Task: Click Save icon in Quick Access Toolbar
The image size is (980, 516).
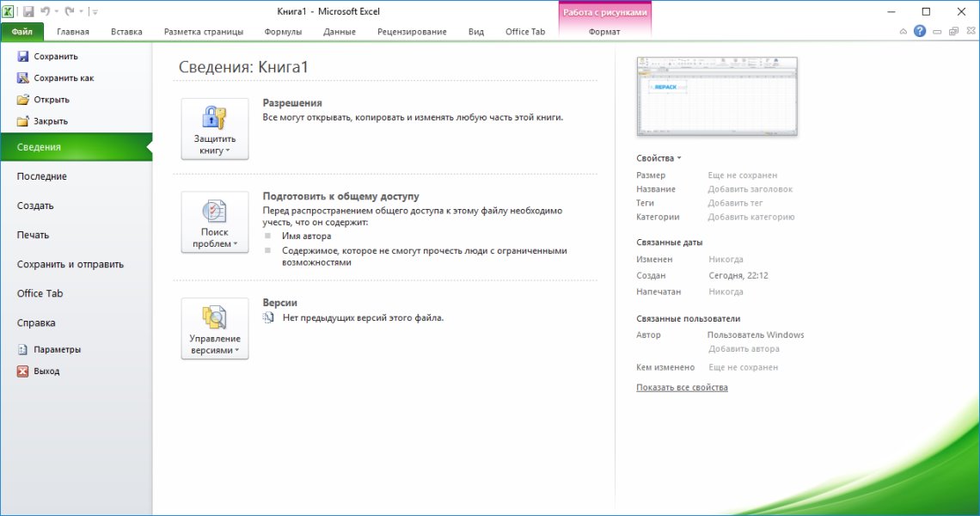Action: 28,12
